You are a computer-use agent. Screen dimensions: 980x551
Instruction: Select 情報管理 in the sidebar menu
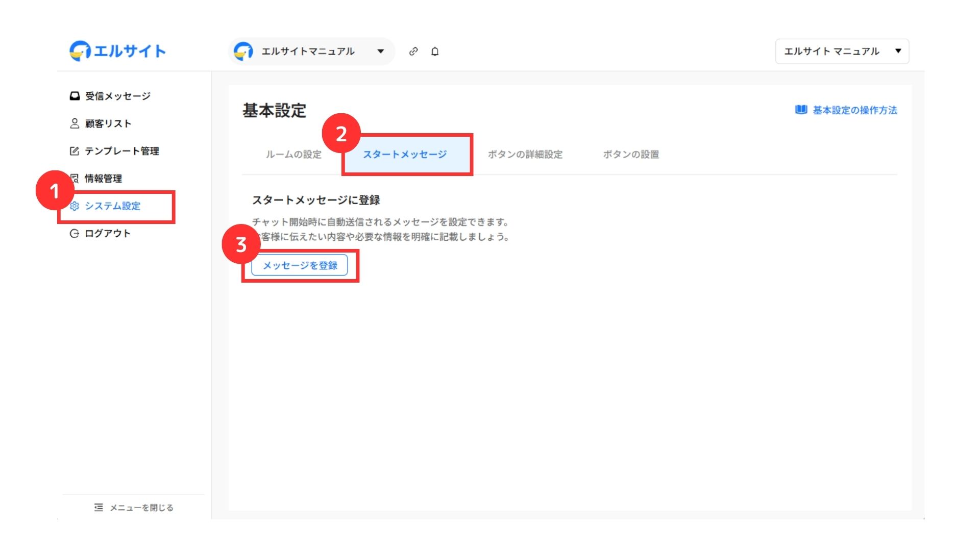coord(103,179)
